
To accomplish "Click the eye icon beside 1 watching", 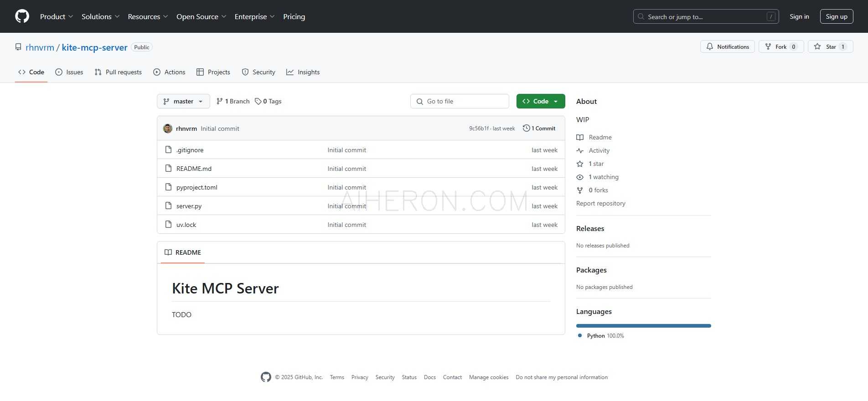I will tap(580, 177).
